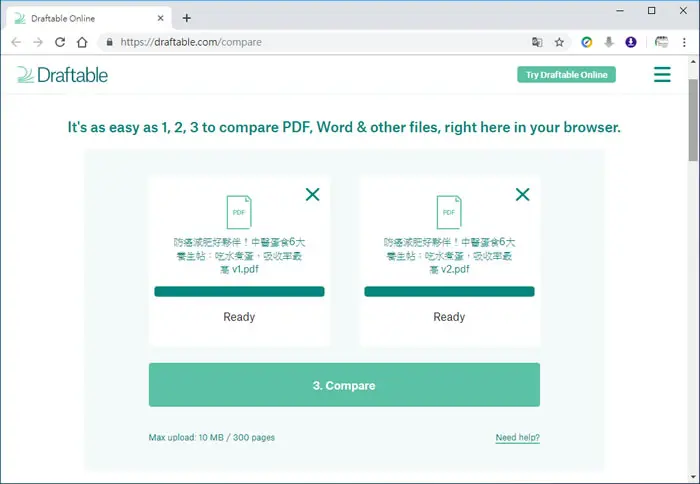Click the v1.pdf upload progress bar

point(239,292)
